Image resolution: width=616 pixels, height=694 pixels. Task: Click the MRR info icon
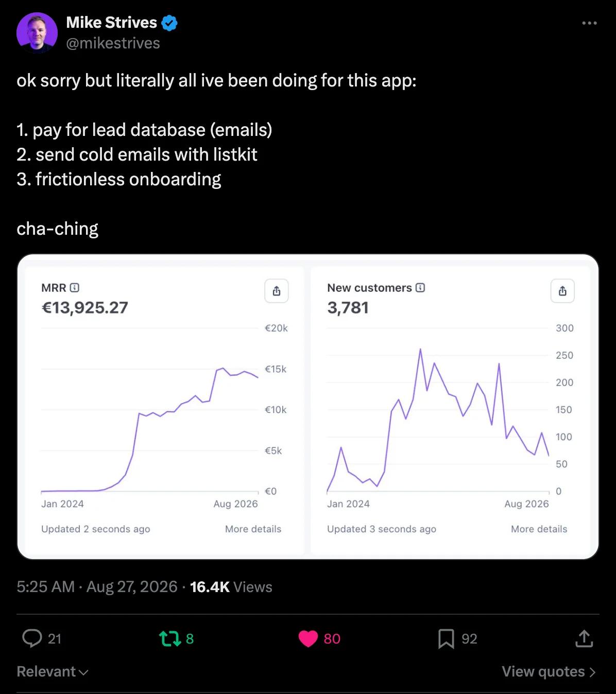pos(74,288)
